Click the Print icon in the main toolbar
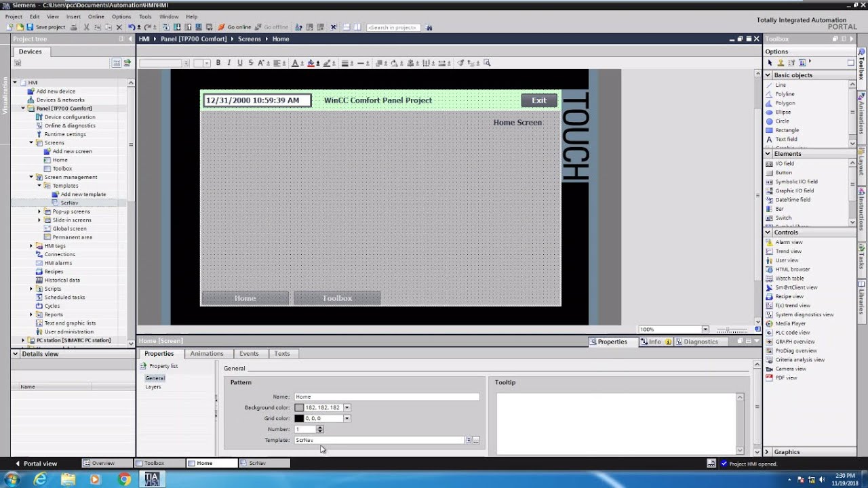 (x=73, y=27)
